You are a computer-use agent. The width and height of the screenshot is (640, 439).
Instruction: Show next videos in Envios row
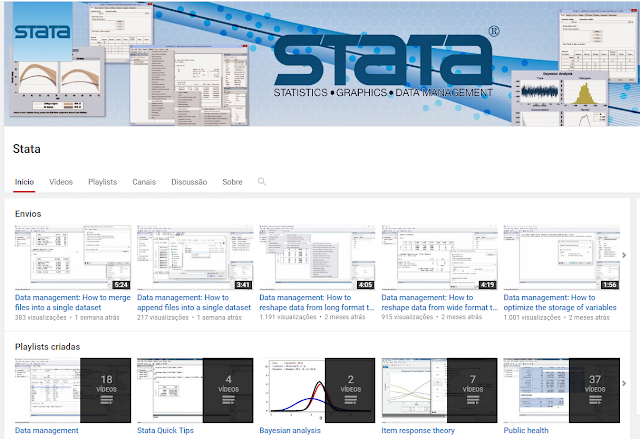pyautogui.click(x=624, y=255)
